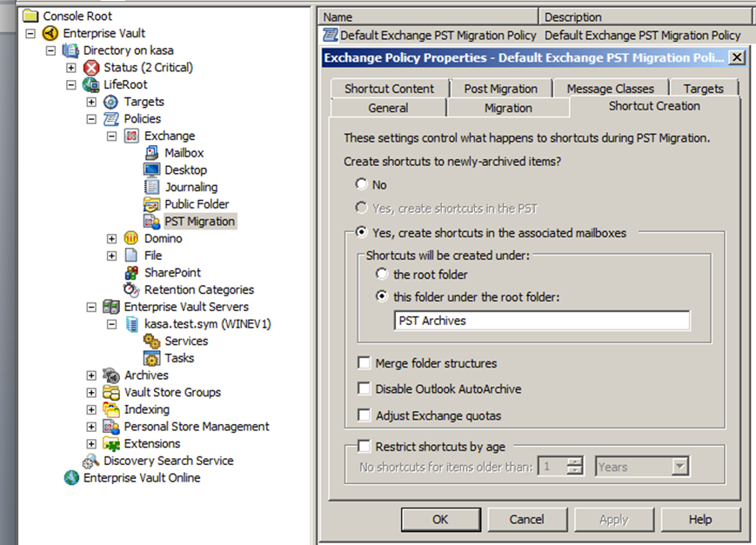Switch to the Targets tab in dialog
This screenshot has height=545, width=756.
[704, 89]
